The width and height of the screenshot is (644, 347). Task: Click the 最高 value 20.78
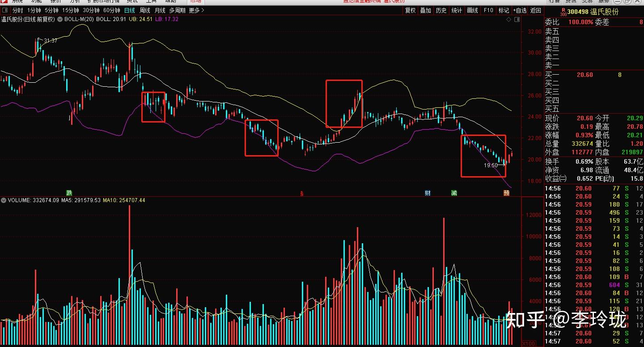635,127
